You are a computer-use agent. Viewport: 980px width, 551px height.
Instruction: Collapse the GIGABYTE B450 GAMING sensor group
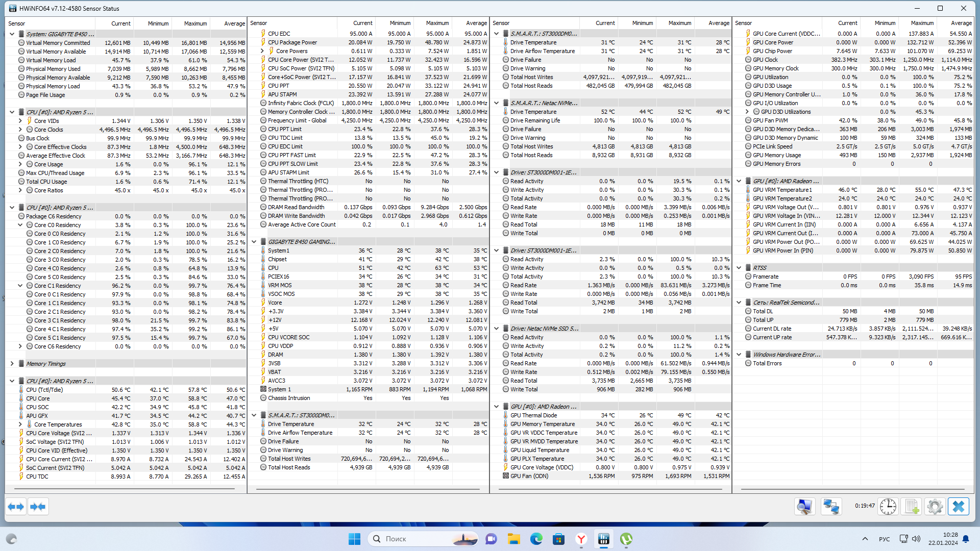[254, 242]
